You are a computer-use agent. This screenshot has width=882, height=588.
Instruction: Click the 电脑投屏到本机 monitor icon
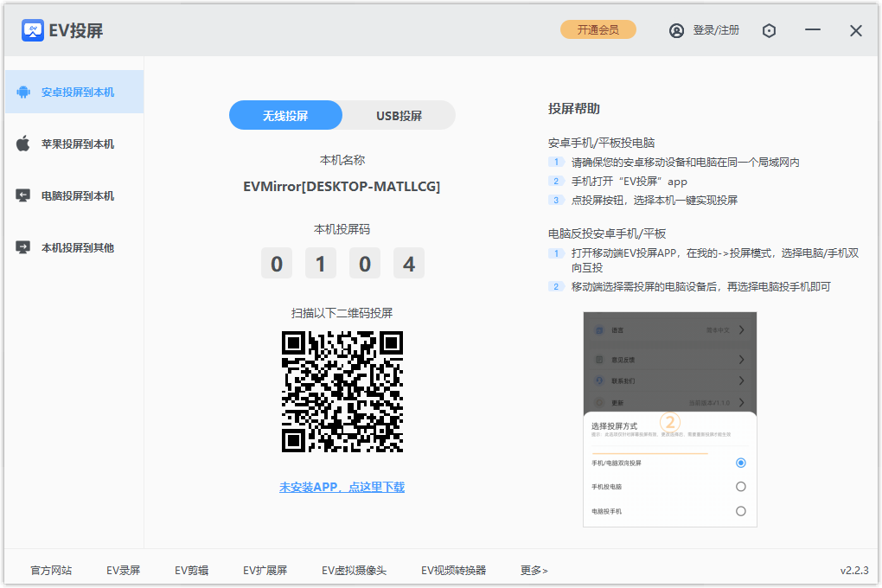pyautogui.click(x=23, y=195)
